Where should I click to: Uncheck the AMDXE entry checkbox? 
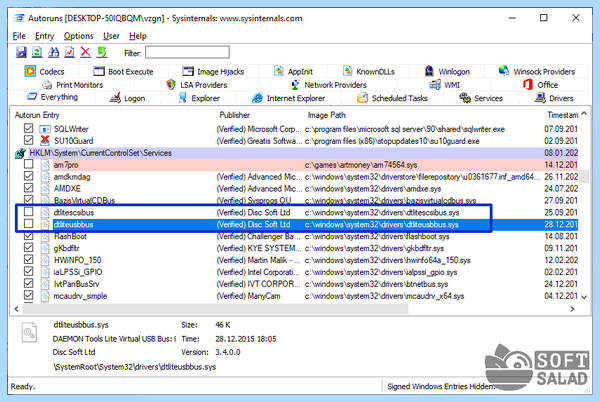click(x=28, y=188)
